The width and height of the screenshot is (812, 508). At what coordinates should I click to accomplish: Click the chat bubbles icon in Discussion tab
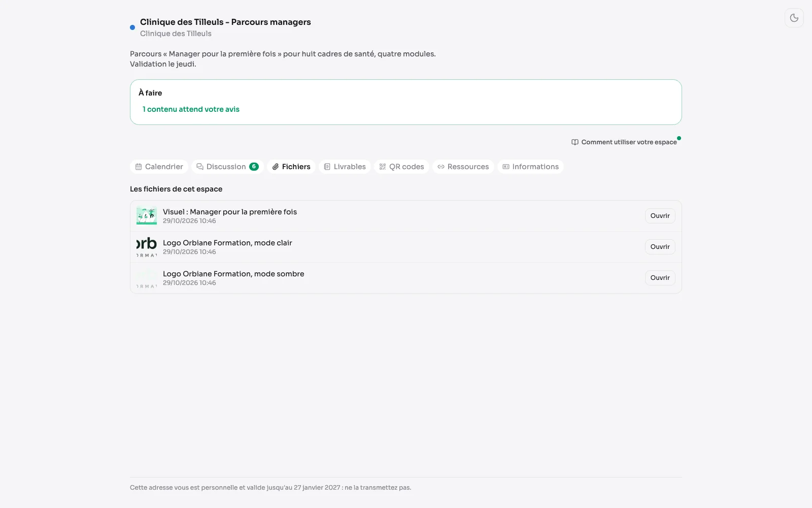coord(200,167)
